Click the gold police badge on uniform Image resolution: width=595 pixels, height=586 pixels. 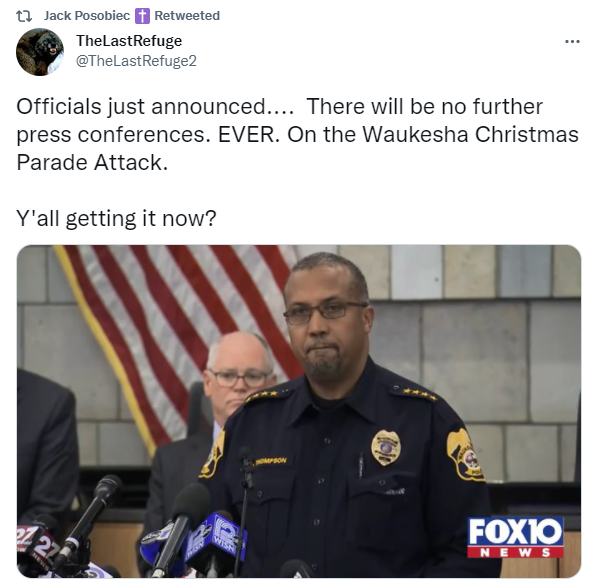coord(386,448)
